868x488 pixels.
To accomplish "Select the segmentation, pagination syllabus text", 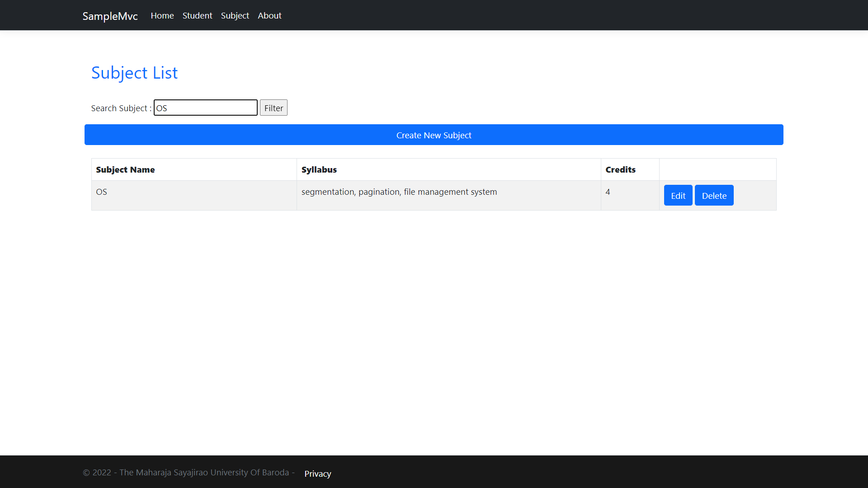I will (399, 192).
